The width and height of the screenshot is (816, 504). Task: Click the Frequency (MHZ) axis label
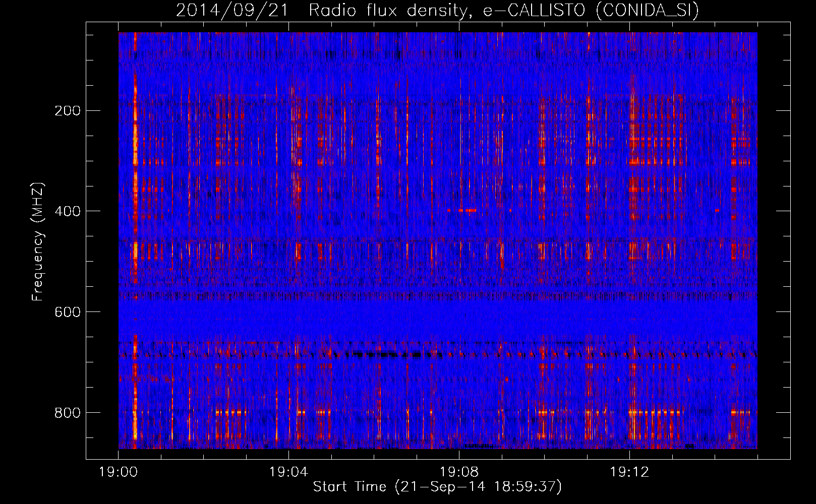pyautogui.click(x=38, y=241)
